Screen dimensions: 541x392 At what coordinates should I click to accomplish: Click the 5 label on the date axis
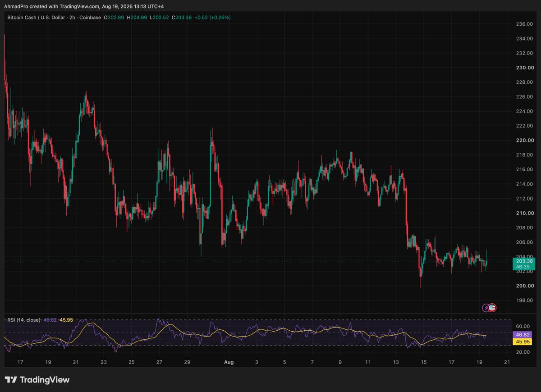[x=284, y=362]
